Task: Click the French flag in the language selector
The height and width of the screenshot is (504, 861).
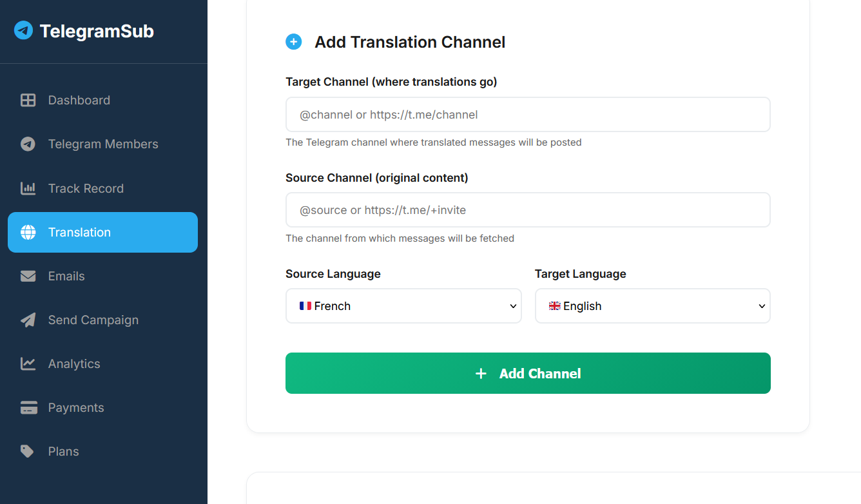Action: [x=305, y=305]
